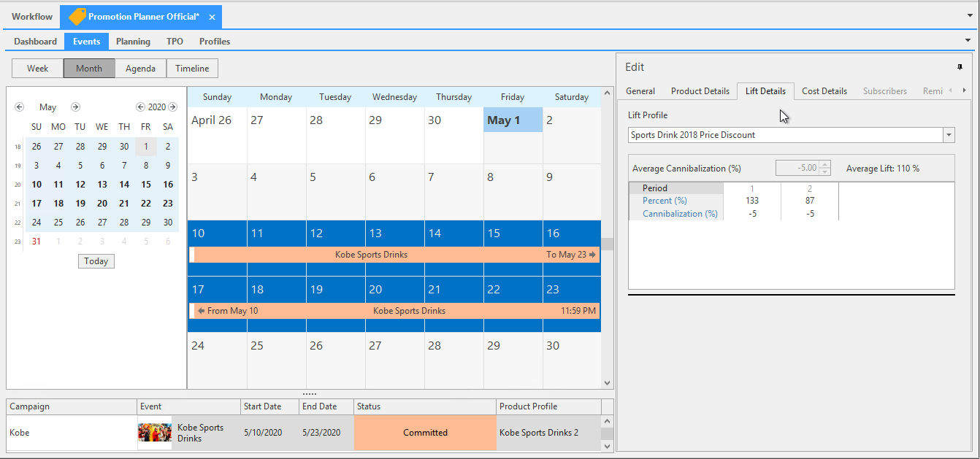Click Friday column header in calendar
Viewport: 980px width, 459px height.
513,97
